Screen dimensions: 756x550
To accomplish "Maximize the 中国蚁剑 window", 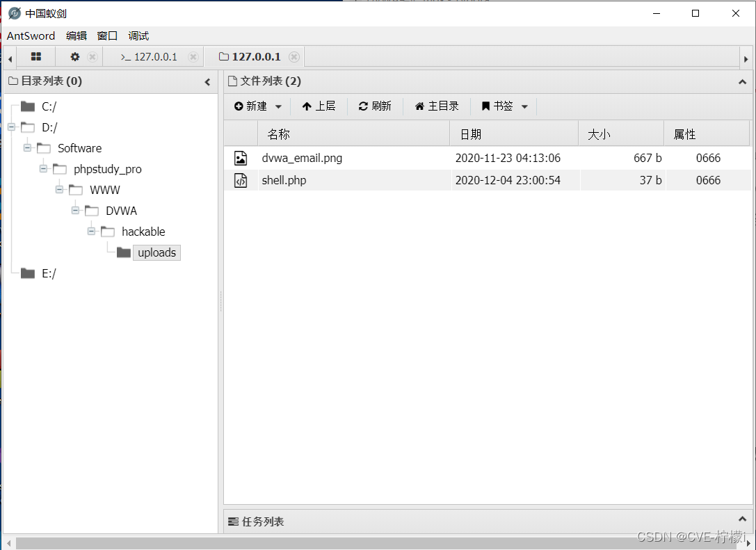I will click(695, 13).
